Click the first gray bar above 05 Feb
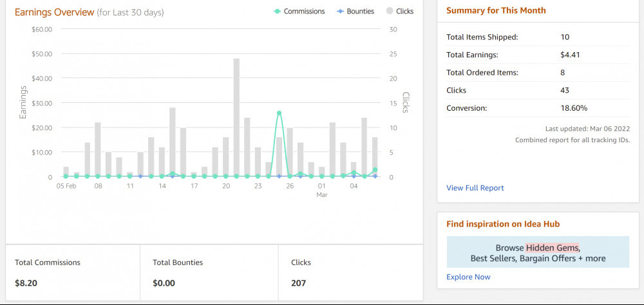This screenshot has width=644, height=305. pos(66,171)
